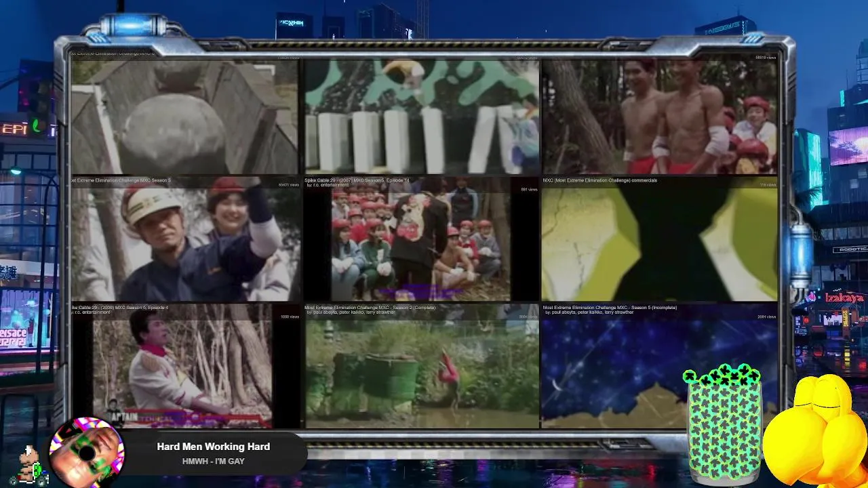868x488 pixels.
Task: Click 'Spike Cable 29 - (2007) MXC Season 5, Episode 14' title
Action: (x=357, y=180)
